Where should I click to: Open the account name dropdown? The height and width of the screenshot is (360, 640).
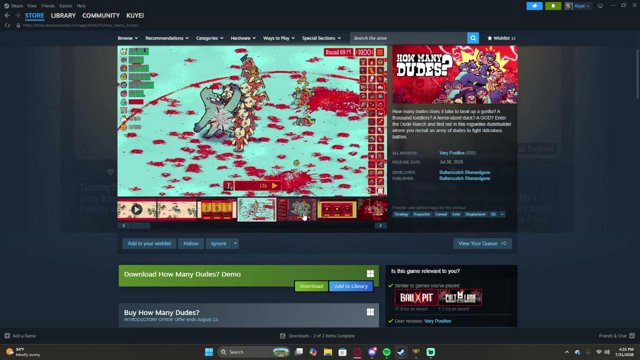point(582,6)
